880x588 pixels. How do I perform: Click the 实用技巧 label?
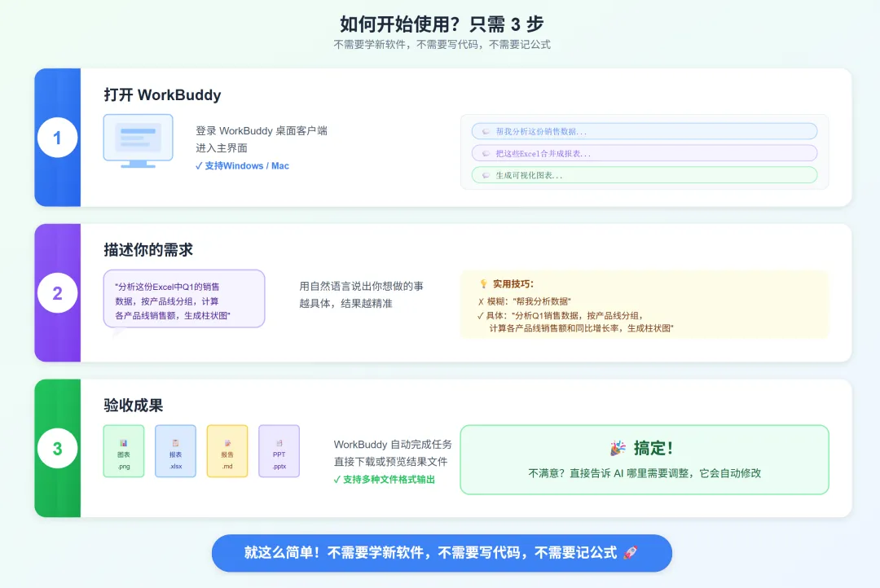coord(513,284)
